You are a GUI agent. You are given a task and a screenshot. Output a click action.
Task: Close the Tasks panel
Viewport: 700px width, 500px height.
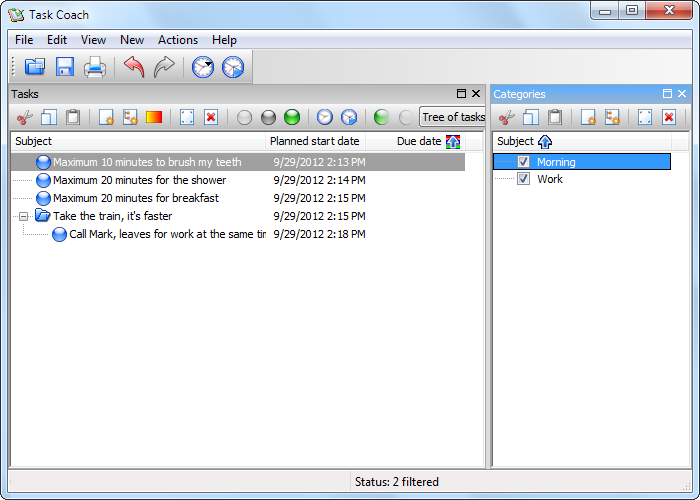[x=476, y=93]
